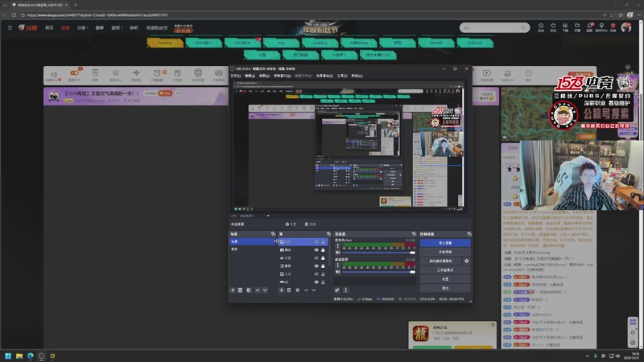Viewport: 644px width, 362px height.
Task: Click the search magnifier icon
Action: pos(522,27)
